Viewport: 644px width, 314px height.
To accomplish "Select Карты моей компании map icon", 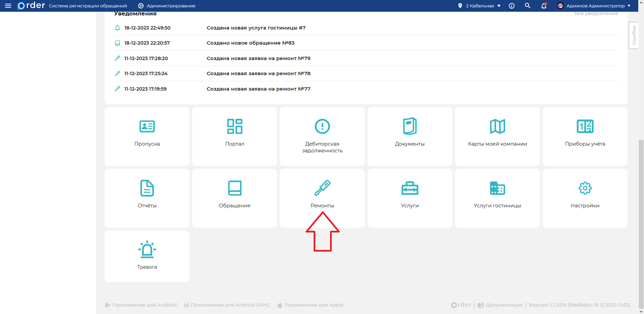I will point(497,126).
